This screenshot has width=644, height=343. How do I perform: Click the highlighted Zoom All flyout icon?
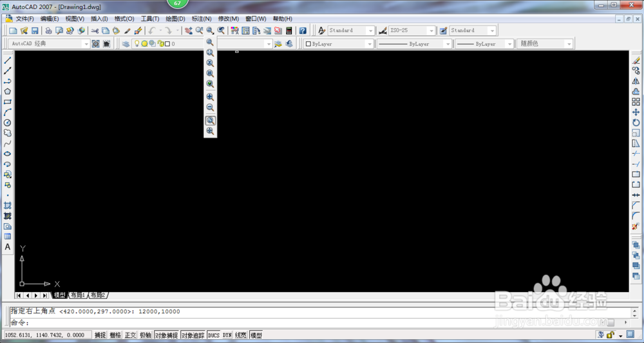click(x=210, y=120)
